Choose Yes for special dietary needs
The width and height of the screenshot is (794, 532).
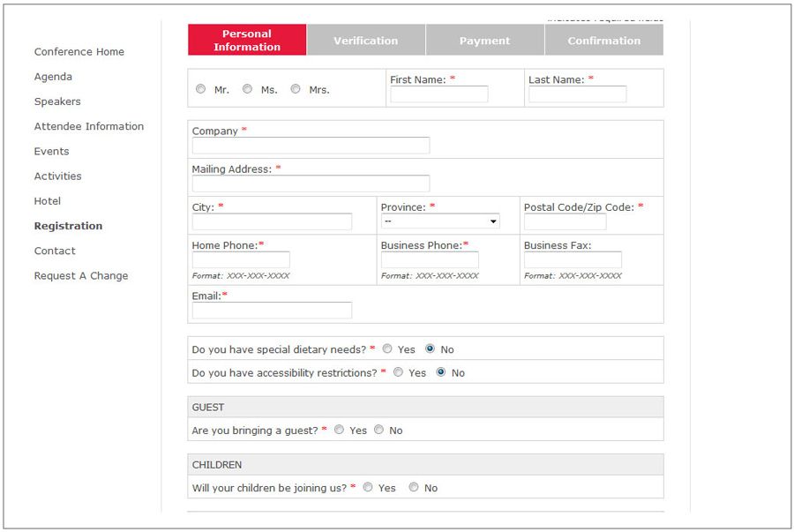point(387,348)
